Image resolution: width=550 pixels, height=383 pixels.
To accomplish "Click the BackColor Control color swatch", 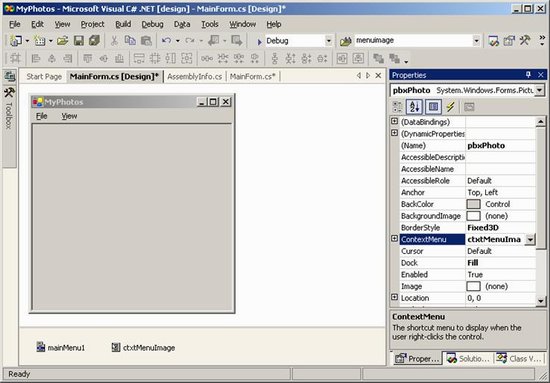I will pyautogui.click(x=473, y=204).
